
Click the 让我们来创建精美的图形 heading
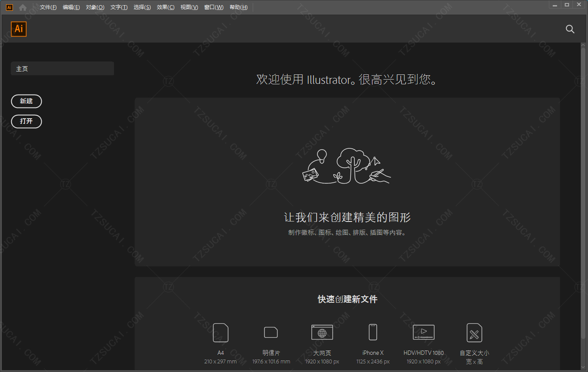click(348, 217)
